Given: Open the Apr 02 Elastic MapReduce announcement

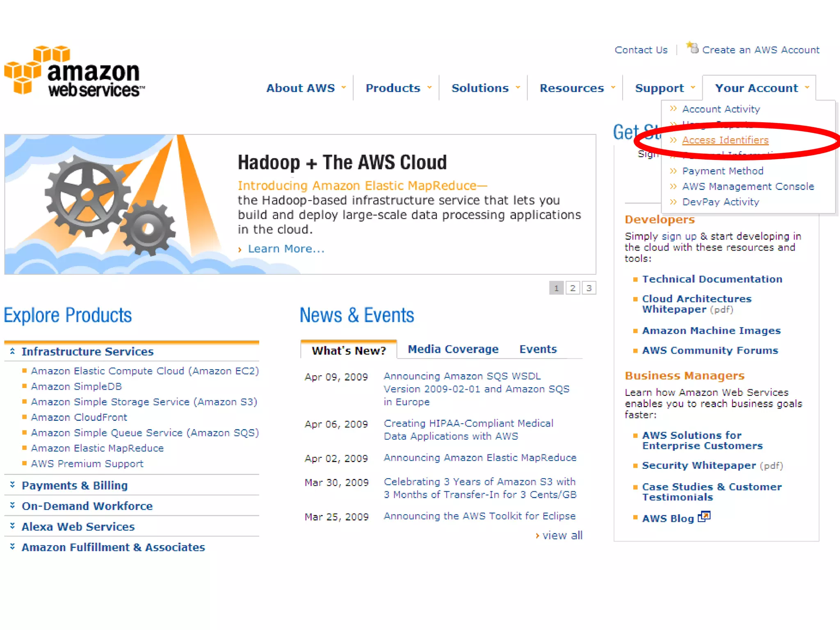Looking at the screenshot, I should tap(480, 458).
